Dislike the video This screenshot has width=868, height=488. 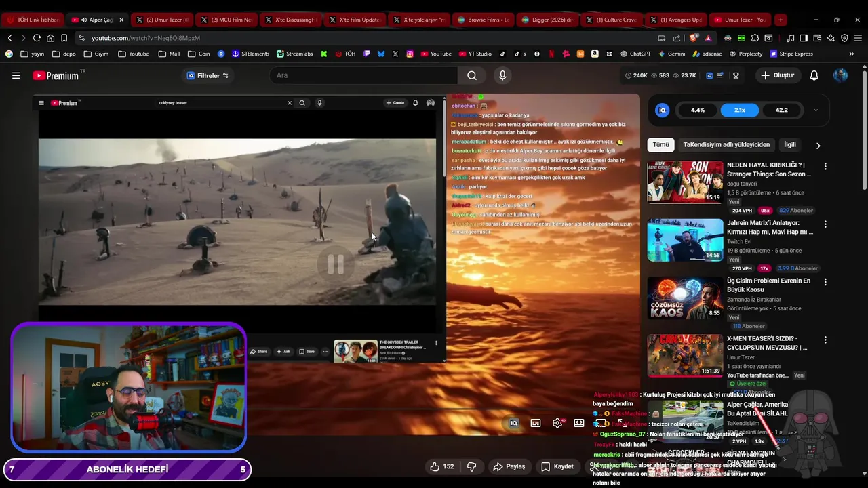point(471,466)
